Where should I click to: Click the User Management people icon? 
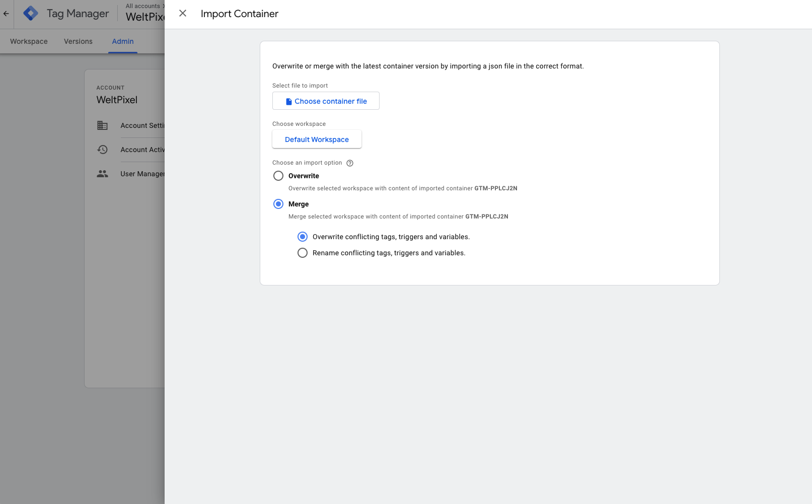coord(103,174)
